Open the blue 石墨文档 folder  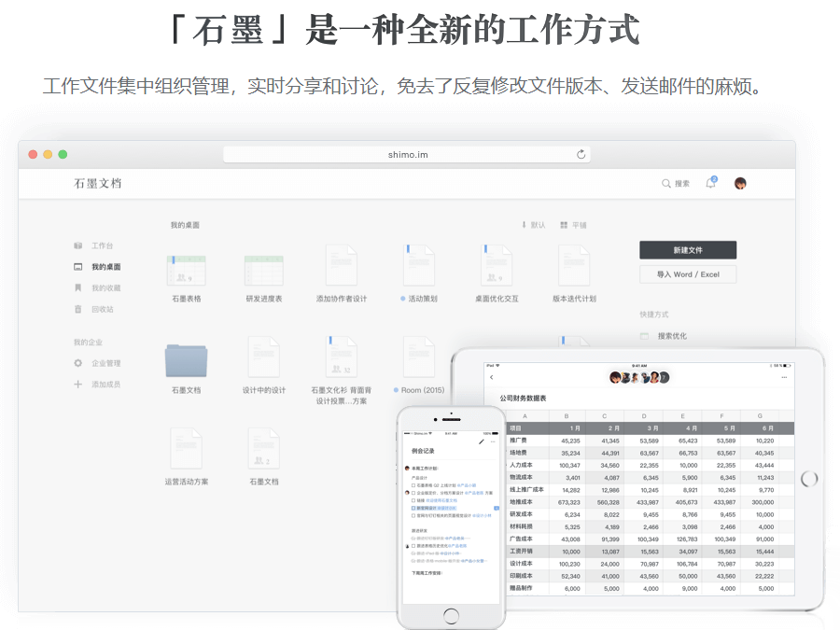[x=186, y=360]
